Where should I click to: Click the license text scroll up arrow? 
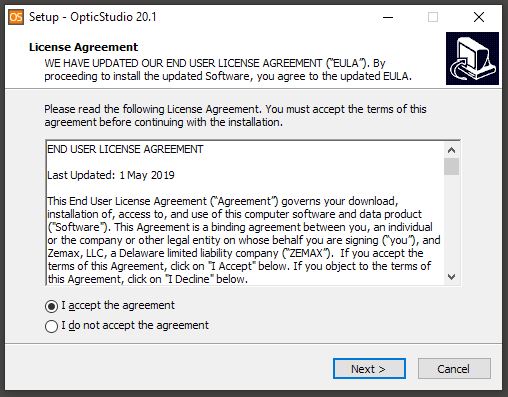pos(452,150)
